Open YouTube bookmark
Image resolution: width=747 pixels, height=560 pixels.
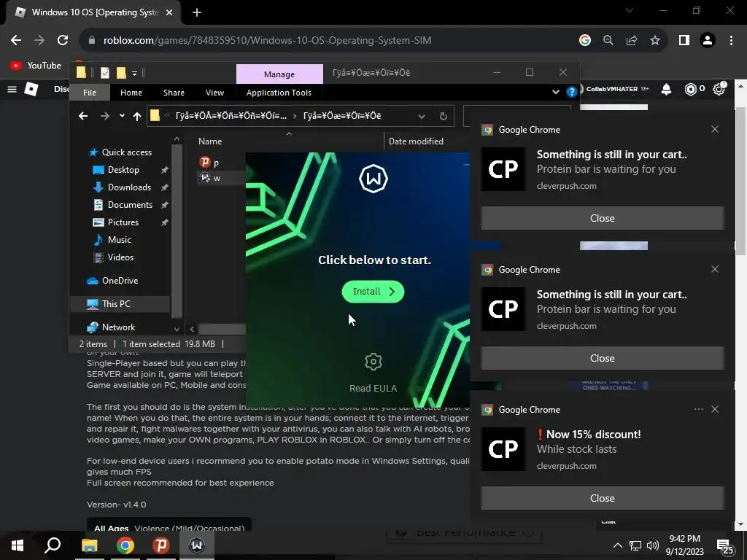click(x=36, y=66)
